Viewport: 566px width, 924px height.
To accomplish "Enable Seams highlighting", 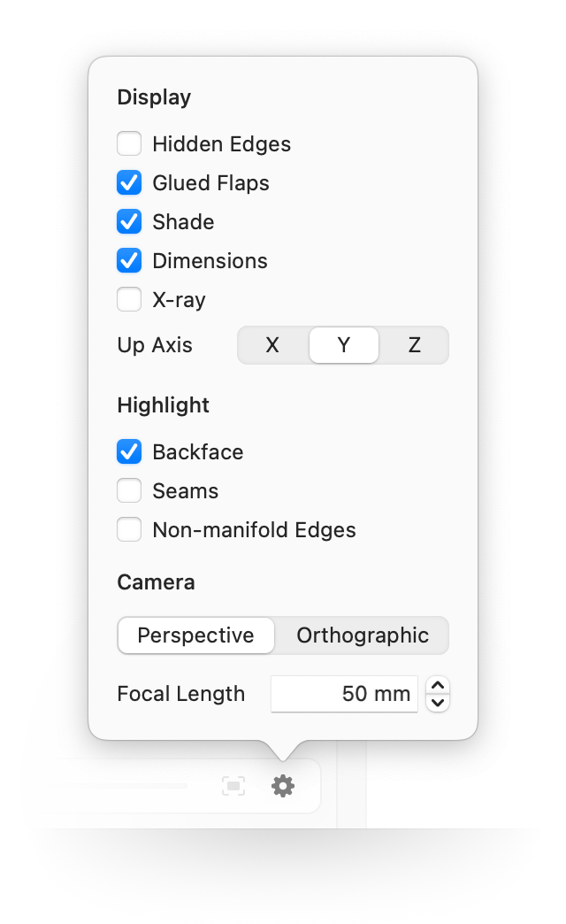I will point(129,491).
